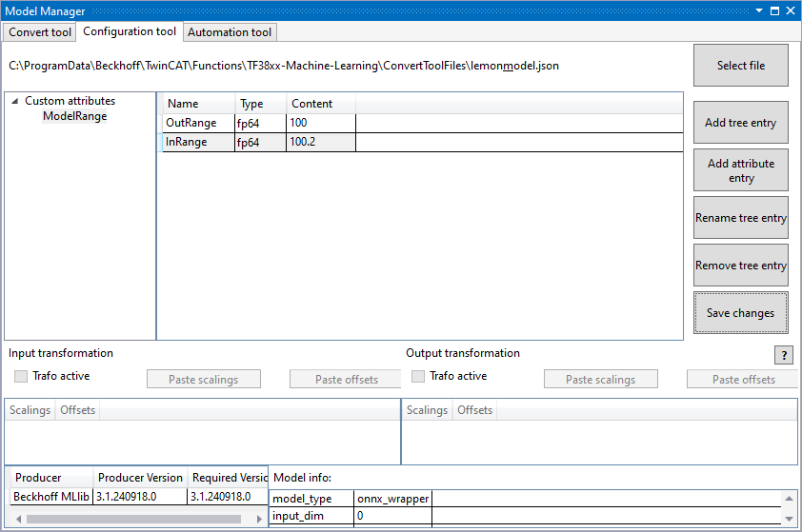
Task: Switch to the Convert tool tab
Action: pyautogui.click(x=40, y=32)
